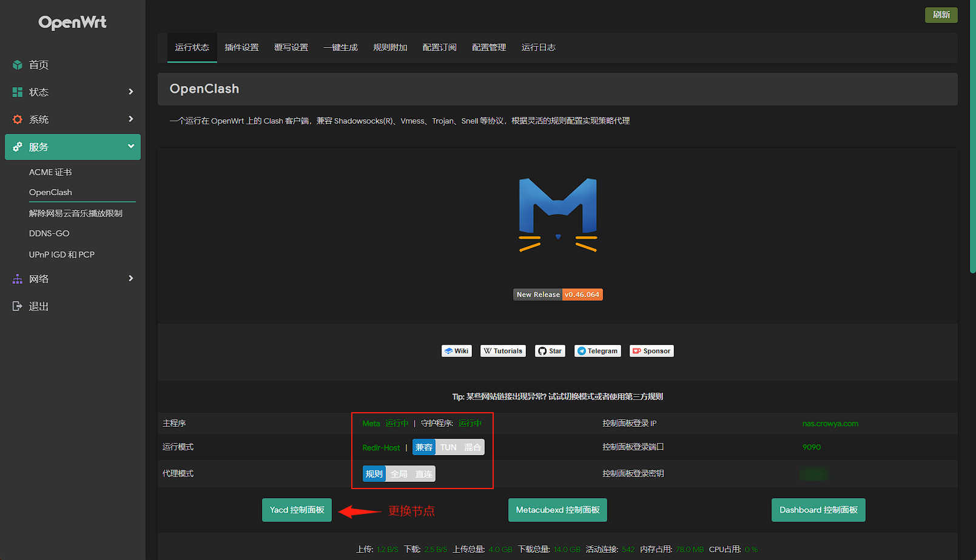Image resolution: width=976 pixels, height=560 pixels.
Task: Open the Metacubexd 控制面板
Action: (x=557, y=510)
